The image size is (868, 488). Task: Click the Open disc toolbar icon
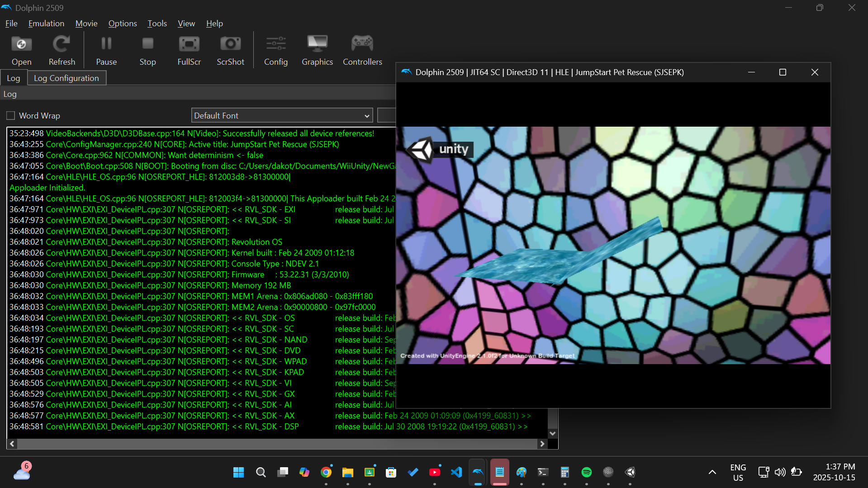(x=21, y=50)
